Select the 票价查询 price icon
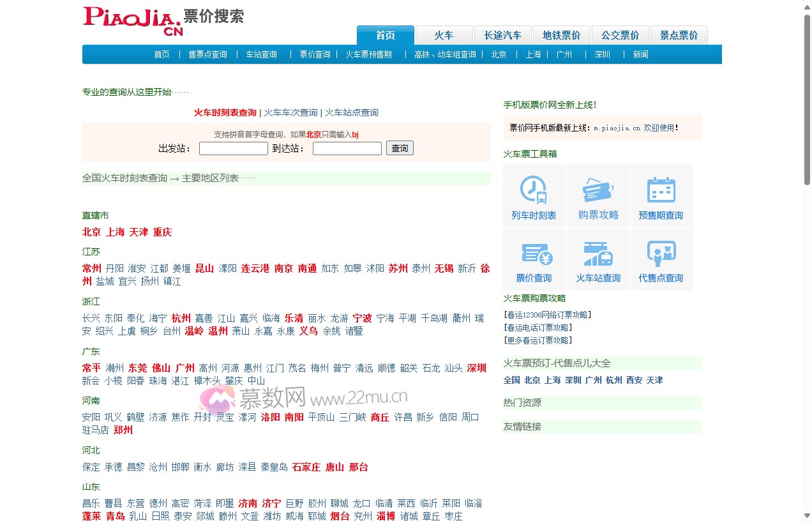Screen dimensions: 812x523 tap(534, 254)
